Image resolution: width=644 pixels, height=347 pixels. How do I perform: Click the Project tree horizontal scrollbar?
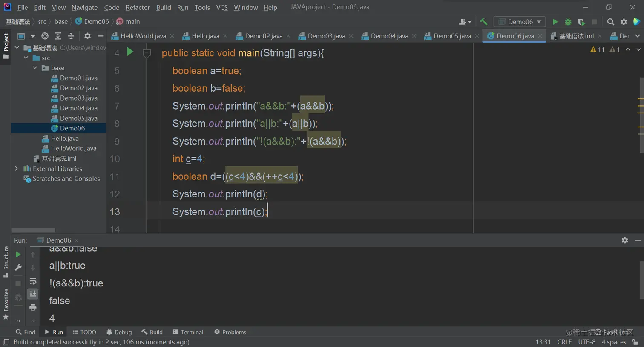33,230
